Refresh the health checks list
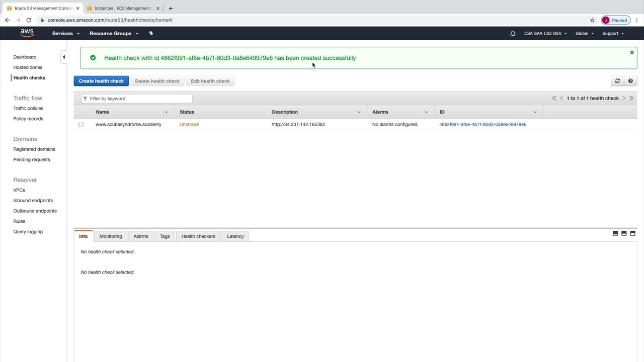Screen dimensions: 644x362 coord(617,81)
